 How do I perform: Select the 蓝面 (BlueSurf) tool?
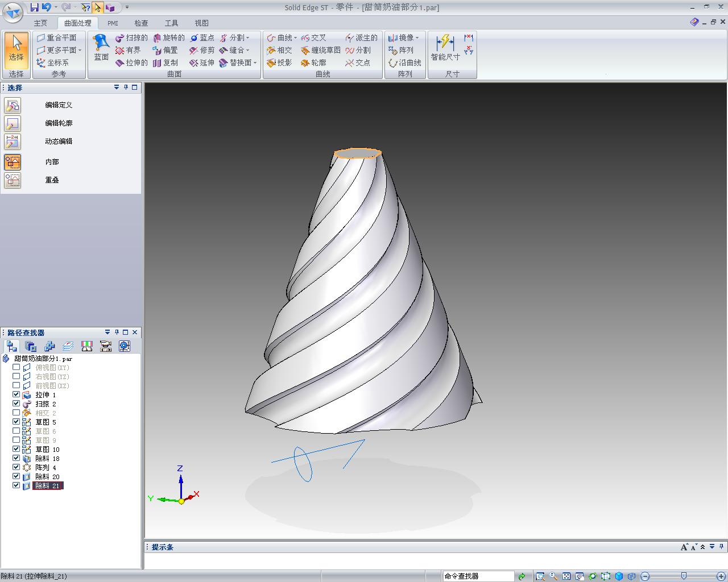tap(101, 48)
